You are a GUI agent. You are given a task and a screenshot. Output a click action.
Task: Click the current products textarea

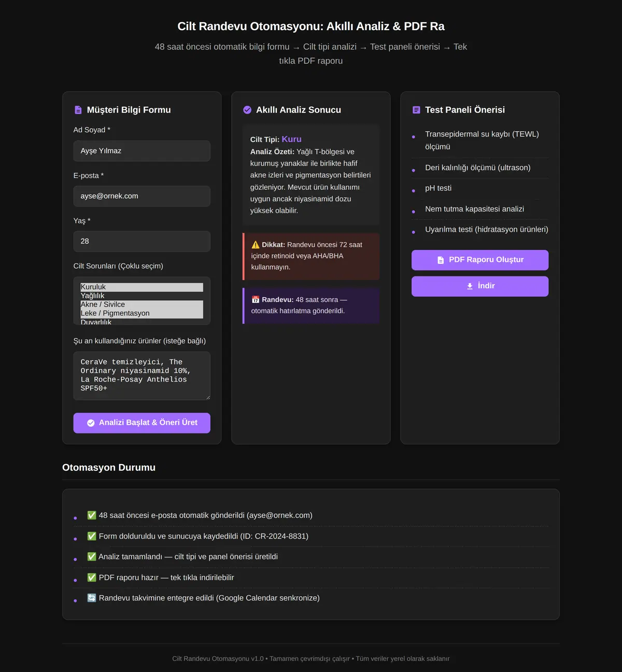click(x=142, y=376)
